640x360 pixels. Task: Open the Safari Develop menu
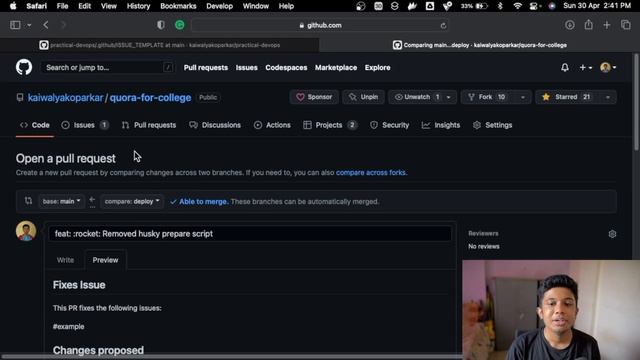[x=220, y=6]
